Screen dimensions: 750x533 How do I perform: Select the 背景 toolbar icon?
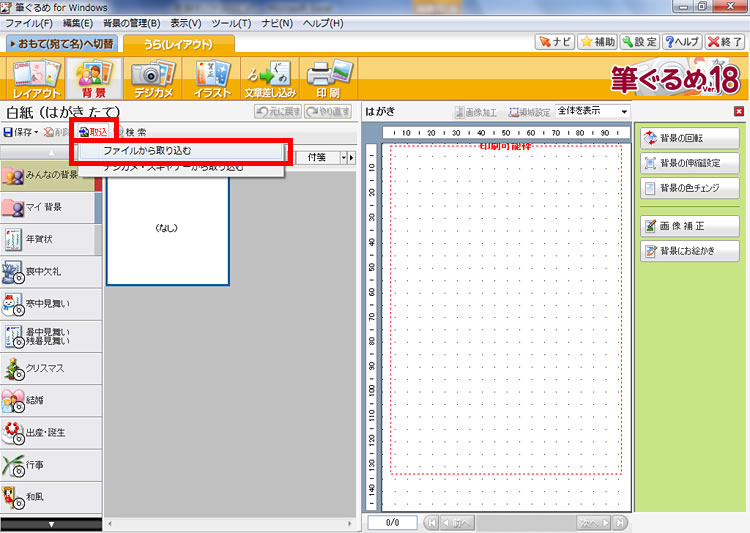click(x=94, y=78)
